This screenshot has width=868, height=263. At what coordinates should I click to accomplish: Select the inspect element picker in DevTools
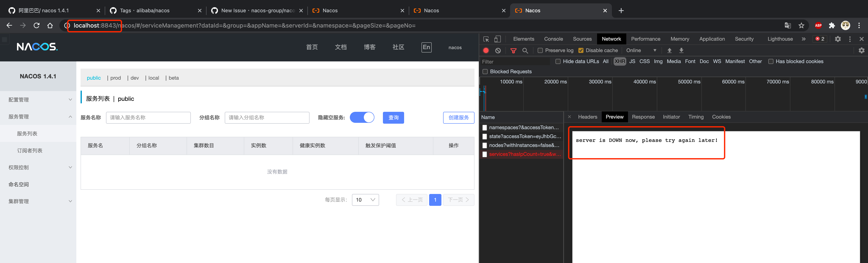tap(486, 39)
